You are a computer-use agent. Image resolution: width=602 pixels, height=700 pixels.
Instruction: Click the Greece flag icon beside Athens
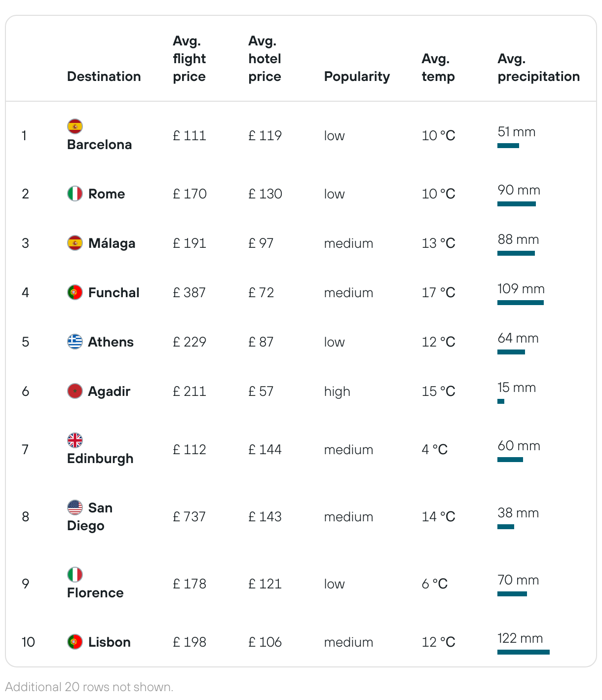75,342
